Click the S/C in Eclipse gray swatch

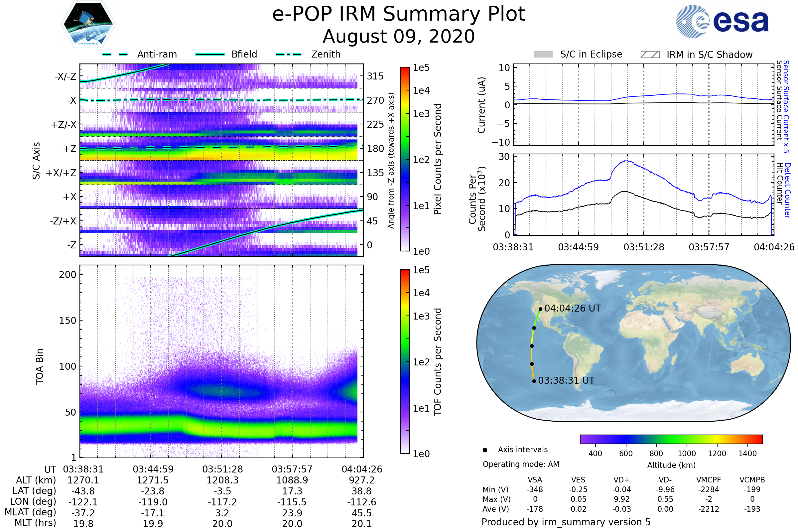(x=543, y=55)
